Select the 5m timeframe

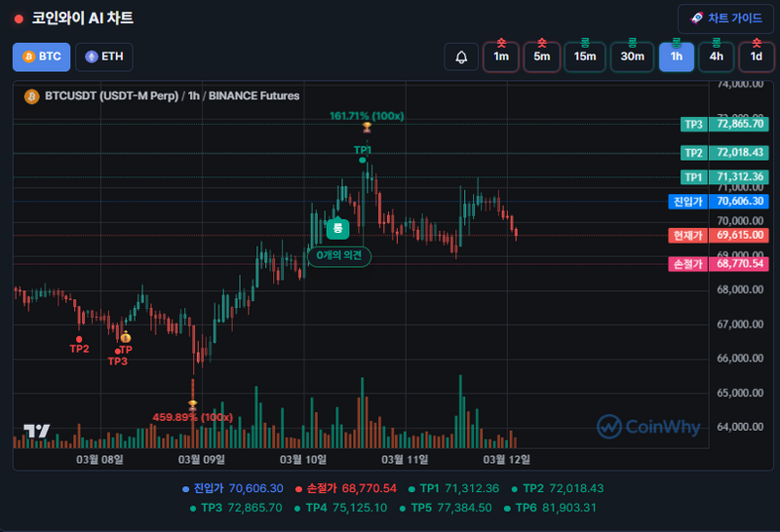[541, 57]
